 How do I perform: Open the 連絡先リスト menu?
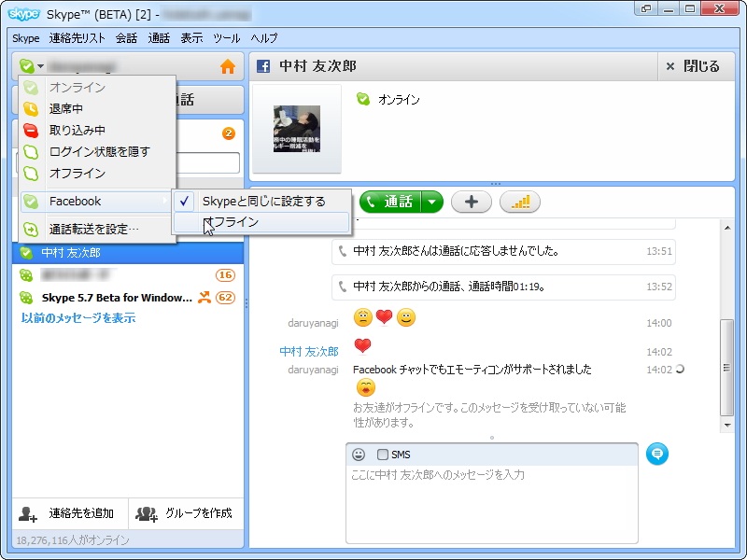[x=78, y=38]
